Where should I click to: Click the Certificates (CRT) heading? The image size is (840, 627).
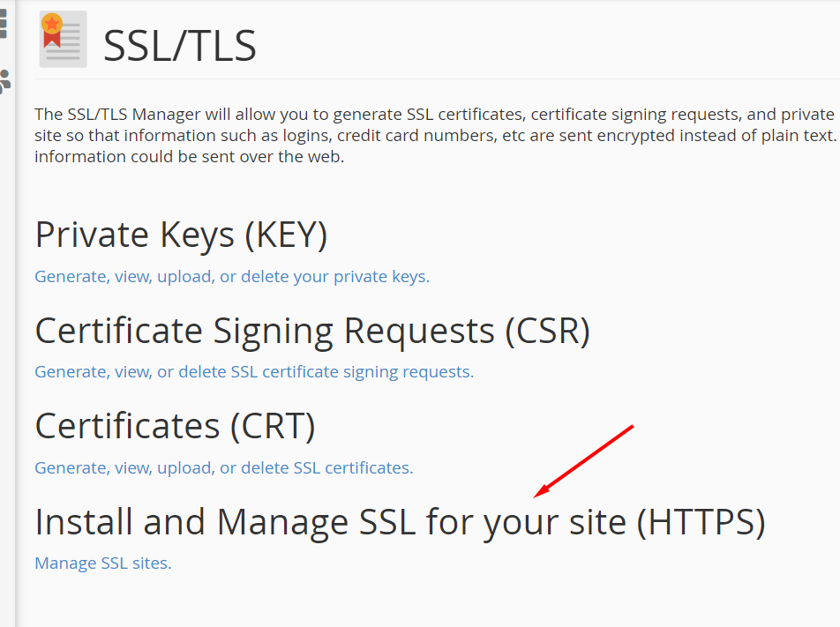[176, 426]
